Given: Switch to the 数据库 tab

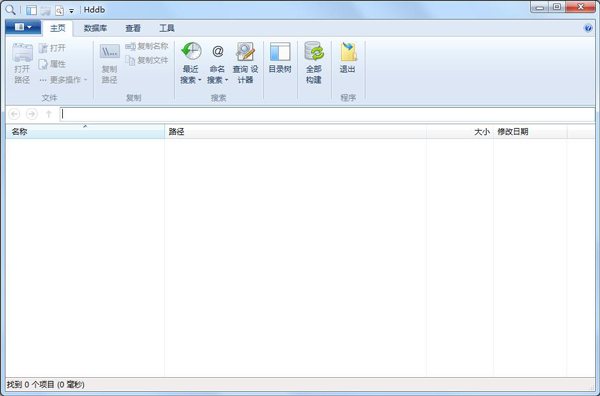Looking at the screenshot, I should click(95, 28).
